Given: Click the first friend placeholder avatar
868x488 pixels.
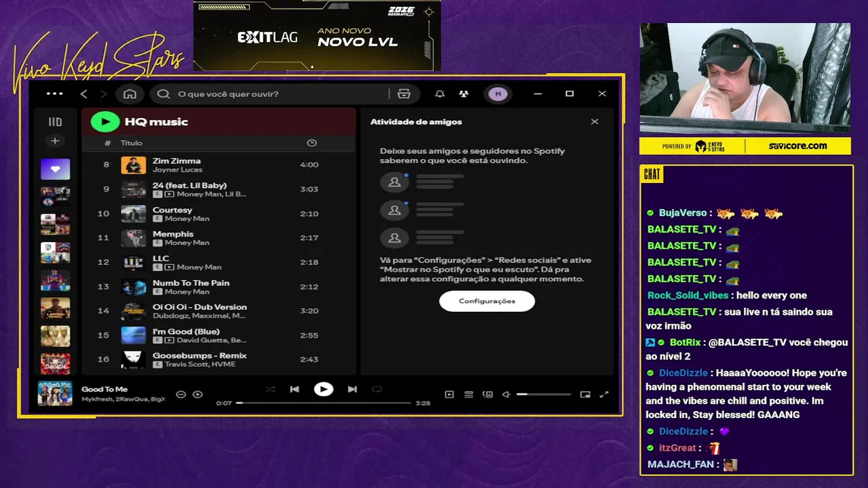Looking at the screenshot, I should coord(394,182).
